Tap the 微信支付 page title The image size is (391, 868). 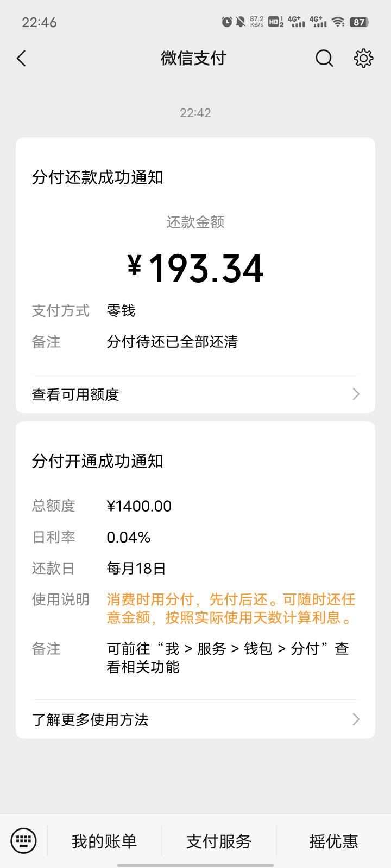[193, 58]
